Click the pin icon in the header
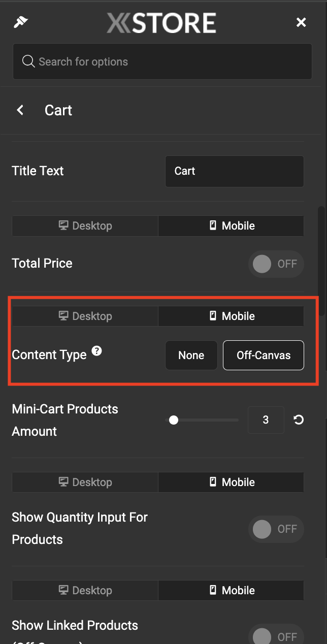The height and width of the screenshot is (644, 327). [x=21, y=22]
